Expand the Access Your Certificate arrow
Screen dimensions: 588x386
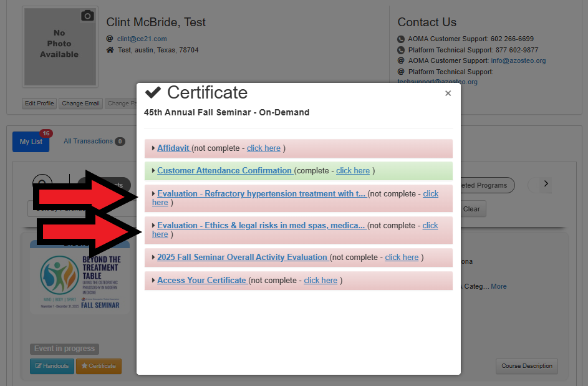click(153, 280)
